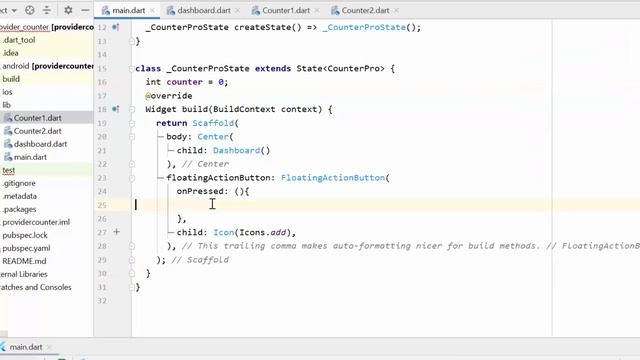Collapse code fold at line 20 body
This screenshot has height=360, width=640.
(132, 137)
